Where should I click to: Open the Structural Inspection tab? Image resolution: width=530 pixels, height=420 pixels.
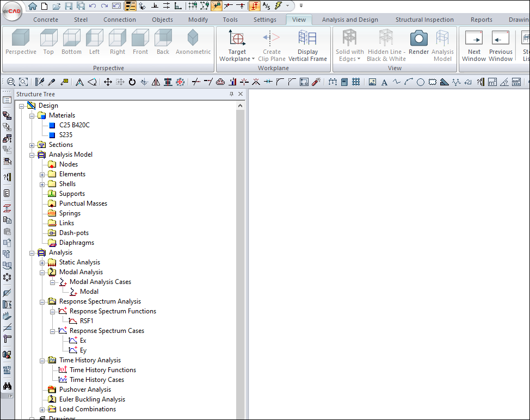click(x=424, y=20)
